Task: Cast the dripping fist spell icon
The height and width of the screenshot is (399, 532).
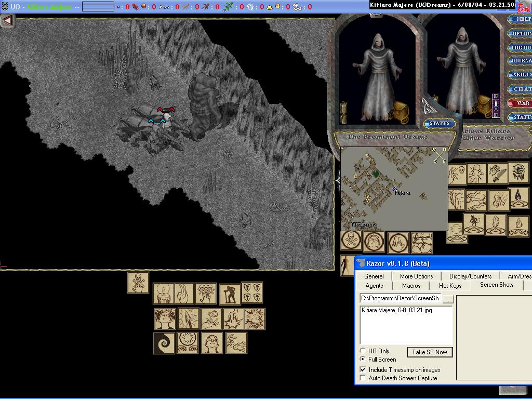Action: point(518,173)
